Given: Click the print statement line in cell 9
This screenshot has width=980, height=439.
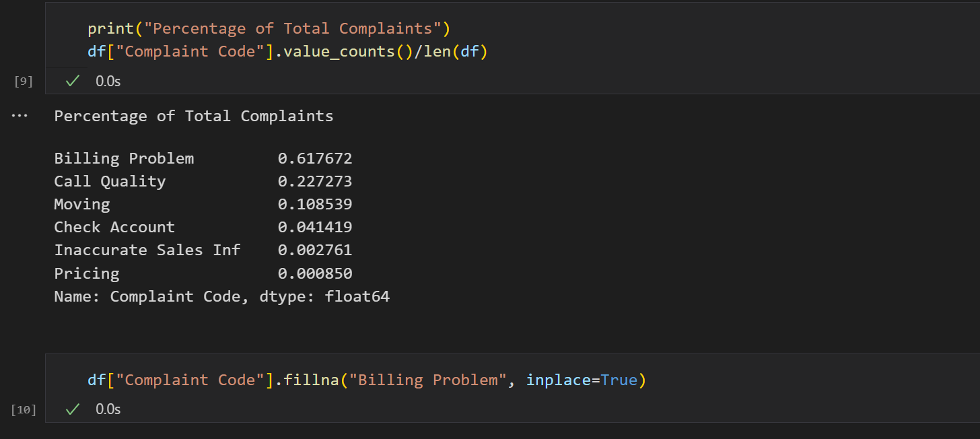Looking at the screenshot, I should pos(269,28).
